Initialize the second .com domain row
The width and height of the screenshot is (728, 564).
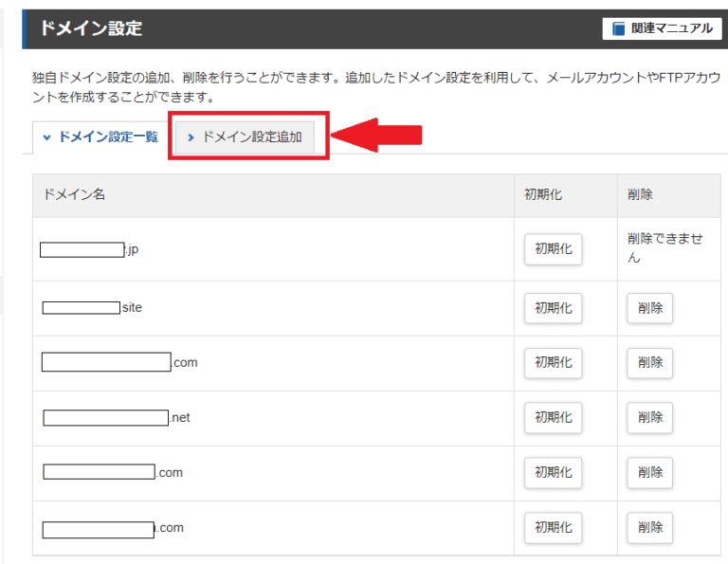553,472
